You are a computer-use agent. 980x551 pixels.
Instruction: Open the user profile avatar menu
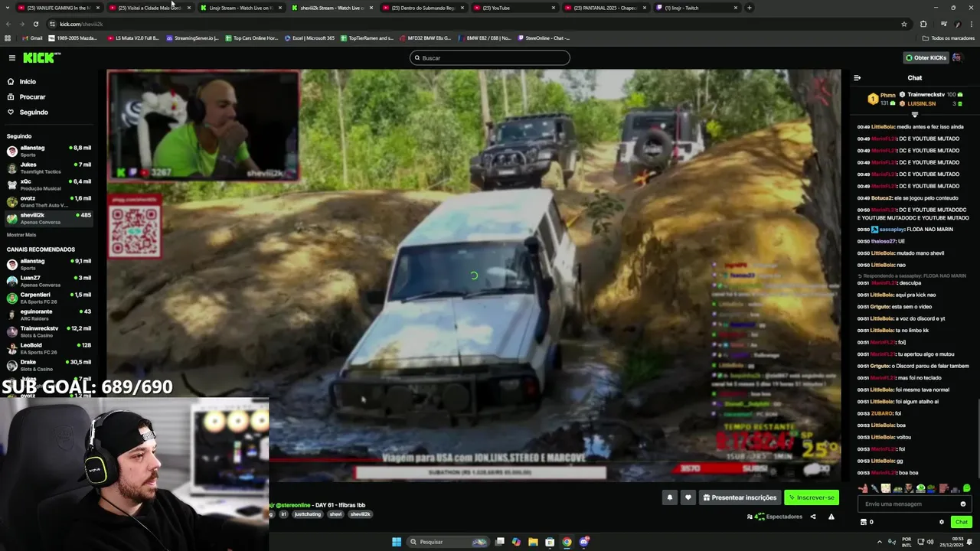pos(957,57)
